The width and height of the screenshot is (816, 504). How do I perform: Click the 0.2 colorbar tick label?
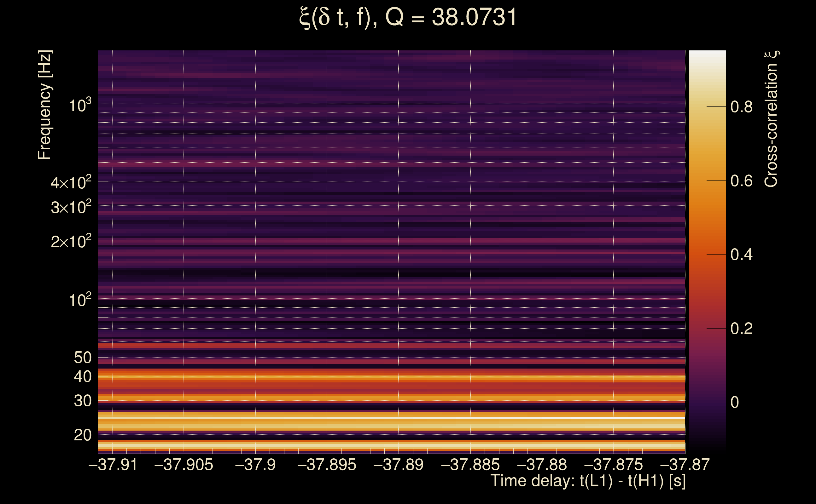tap(741, 329)
